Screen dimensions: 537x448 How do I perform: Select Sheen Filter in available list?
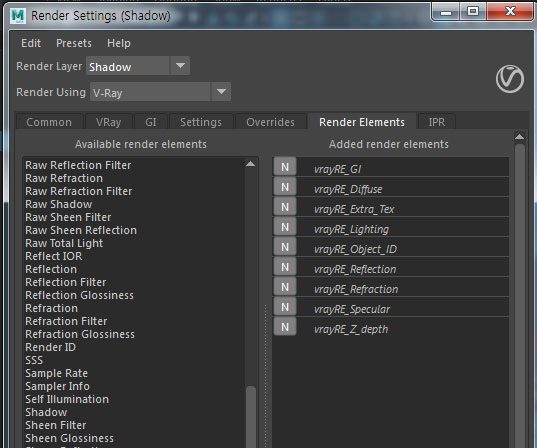pyautogui.click(x=56, y=425)
